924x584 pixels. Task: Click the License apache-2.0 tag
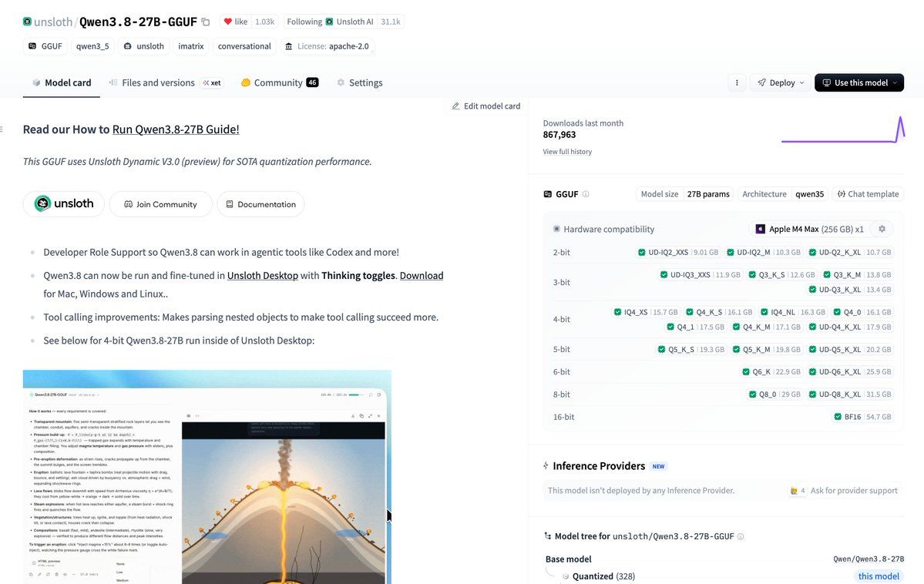[x=327, y=46]
